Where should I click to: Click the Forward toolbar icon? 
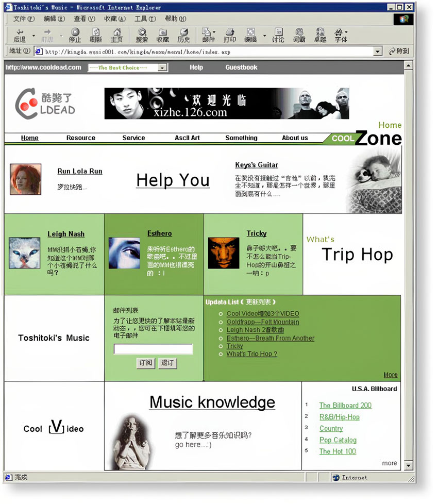(47, 36)
